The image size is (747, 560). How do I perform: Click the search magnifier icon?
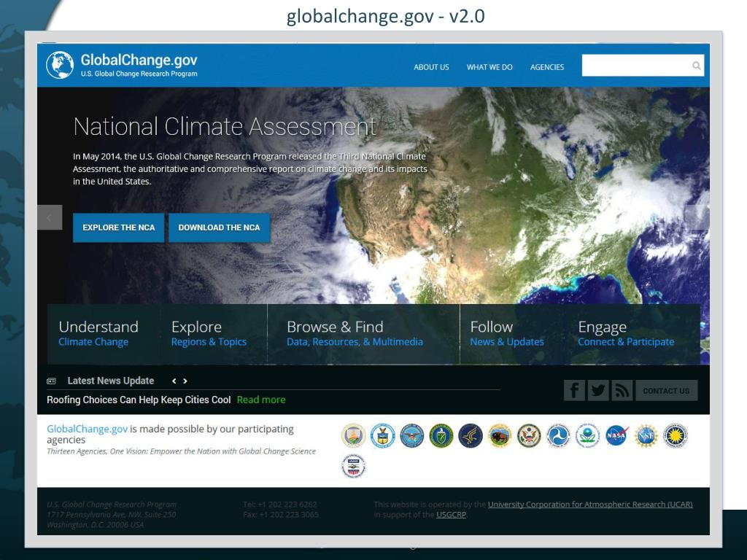coord(697,66)
